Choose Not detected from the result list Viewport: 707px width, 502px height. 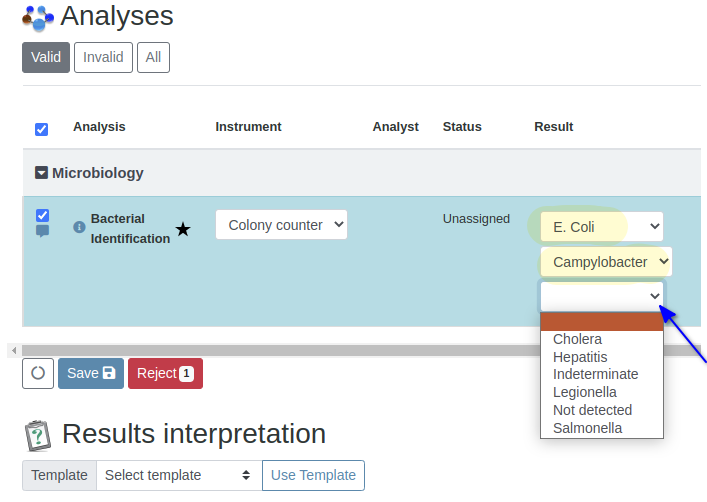tap(592, 410)
